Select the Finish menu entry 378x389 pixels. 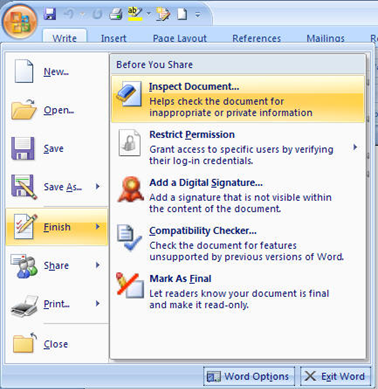pyautogui.click(x=57, y=227)
